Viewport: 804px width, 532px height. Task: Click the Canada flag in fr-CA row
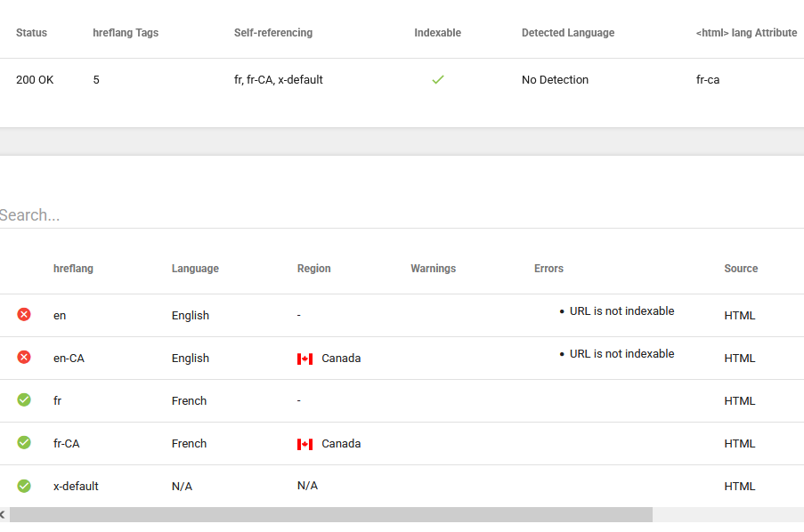point(305,444)
